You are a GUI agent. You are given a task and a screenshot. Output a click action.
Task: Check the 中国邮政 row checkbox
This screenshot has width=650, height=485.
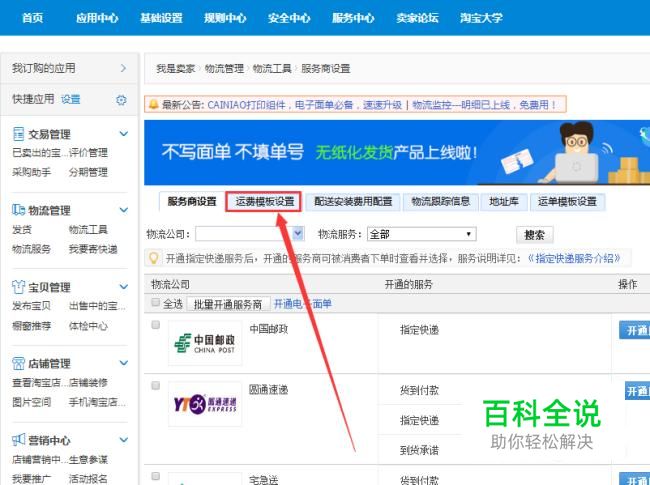tap(155, 325)
